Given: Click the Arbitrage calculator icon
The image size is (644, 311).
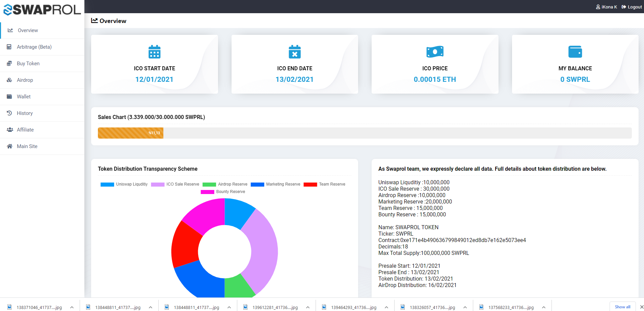Looking at the screenshot, I should tap(9, 47).
